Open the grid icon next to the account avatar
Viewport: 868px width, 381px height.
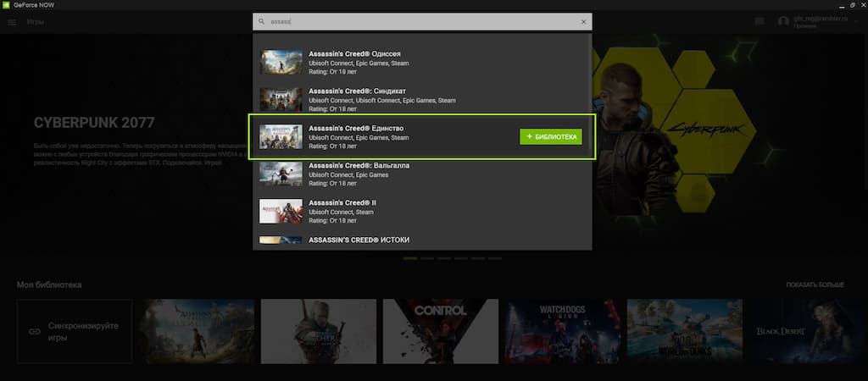(759, 21)
